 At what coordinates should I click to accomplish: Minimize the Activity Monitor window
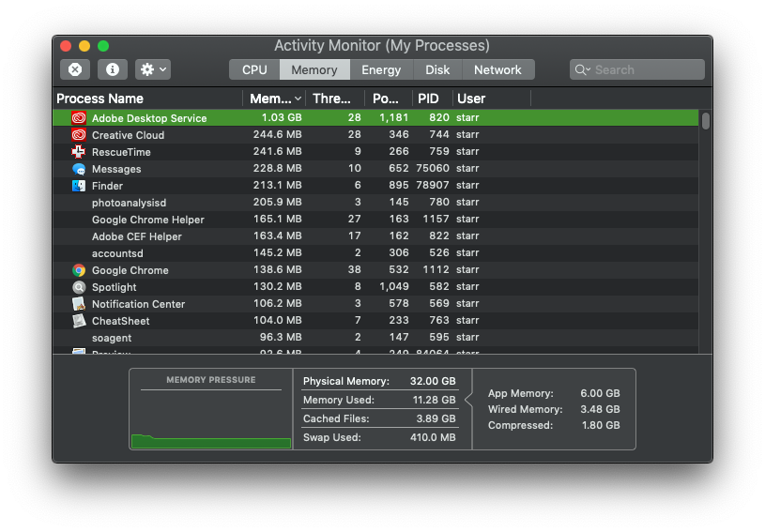point(84,46)
